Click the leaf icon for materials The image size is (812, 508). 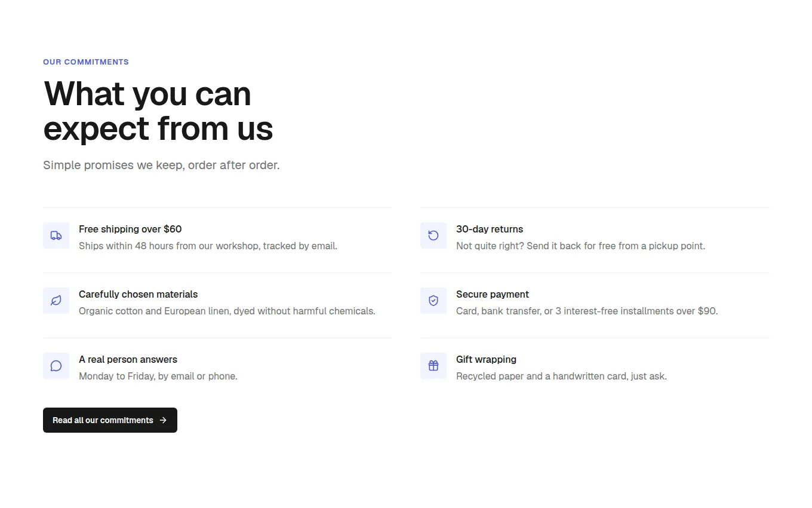(x=56, y=301)
